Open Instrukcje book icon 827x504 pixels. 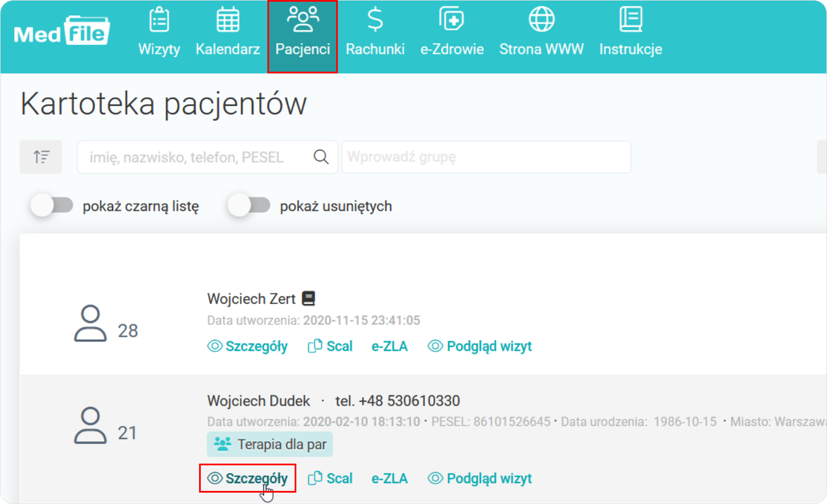630,20
